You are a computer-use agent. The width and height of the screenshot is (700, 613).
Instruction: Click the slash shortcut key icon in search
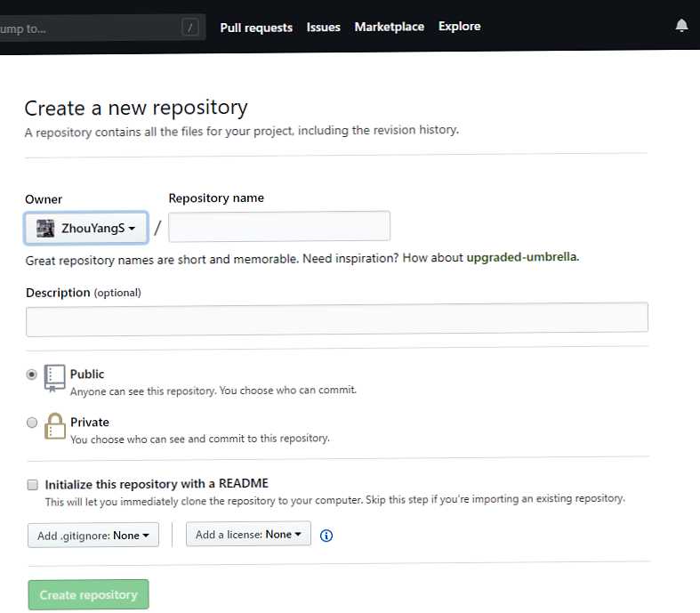pyautogui.click(x=190, y=28)
